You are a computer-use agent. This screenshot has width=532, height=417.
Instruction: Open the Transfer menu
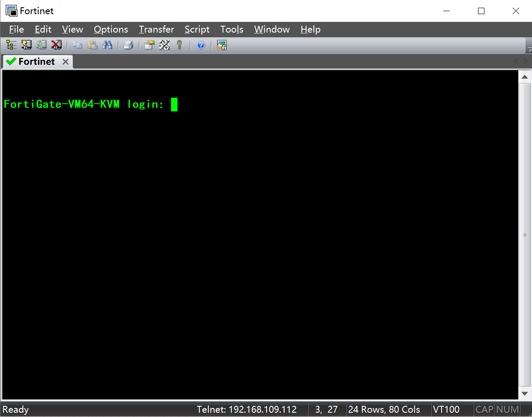click(x=156, y=29)
